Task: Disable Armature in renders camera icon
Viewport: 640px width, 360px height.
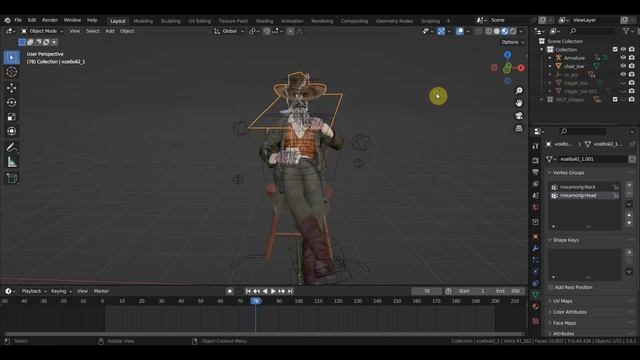Action: pyautogui.click(x=631, y=58)
